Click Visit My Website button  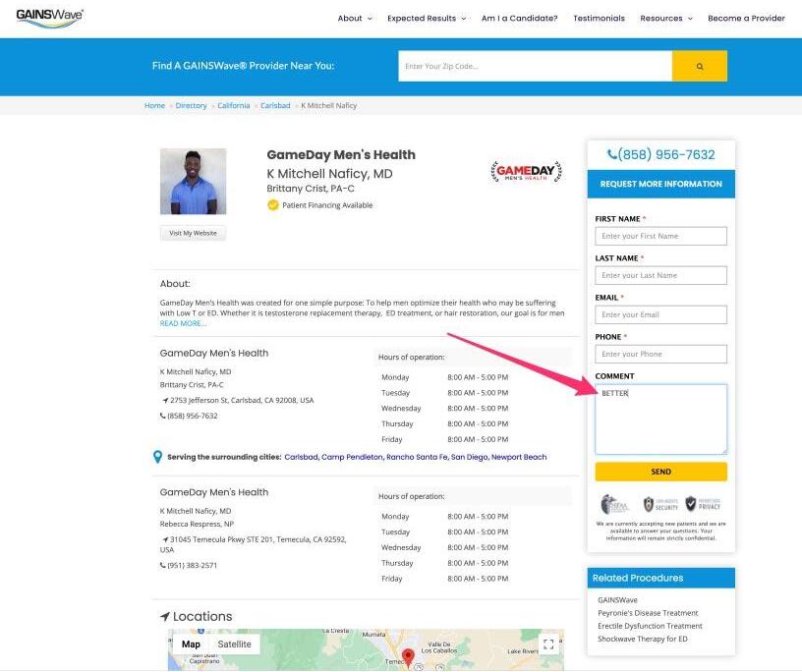coord(193,233)
